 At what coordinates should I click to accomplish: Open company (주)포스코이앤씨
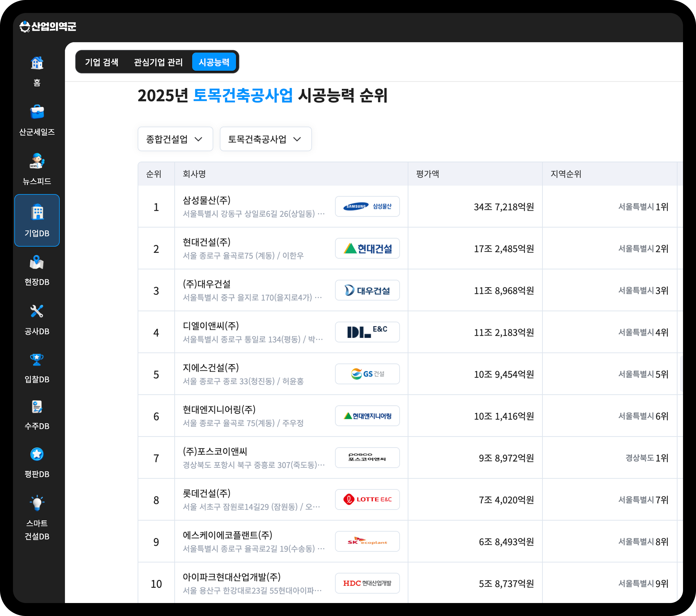[x=215, y=452]
